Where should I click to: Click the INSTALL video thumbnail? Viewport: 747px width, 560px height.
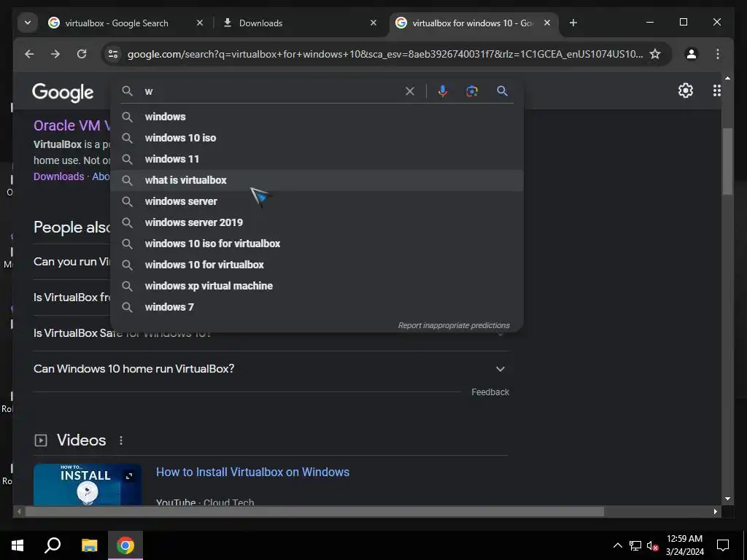point(88,484)
